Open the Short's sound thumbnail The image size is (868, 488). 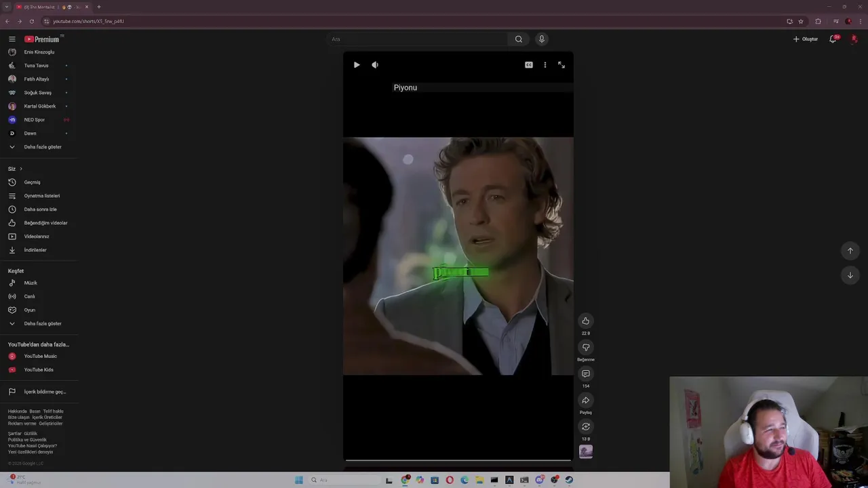(586, 451)
